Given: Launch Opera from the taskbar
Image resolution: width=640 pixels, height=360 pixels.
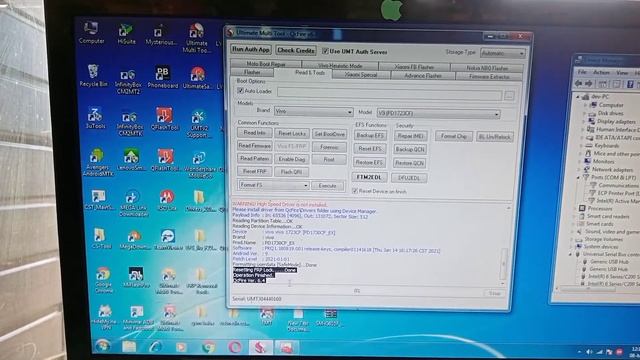Looking at the screenshot, I should [235, 347].
